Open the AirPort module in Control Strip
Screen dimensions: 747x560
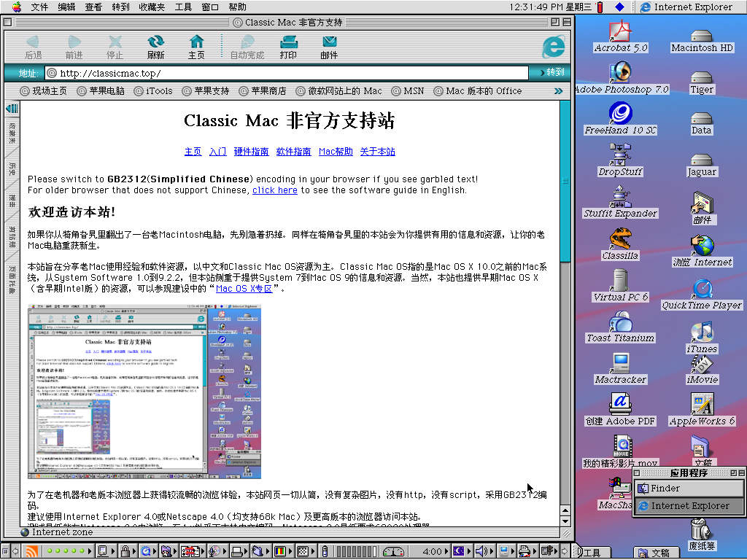click(x=31, y=551)
